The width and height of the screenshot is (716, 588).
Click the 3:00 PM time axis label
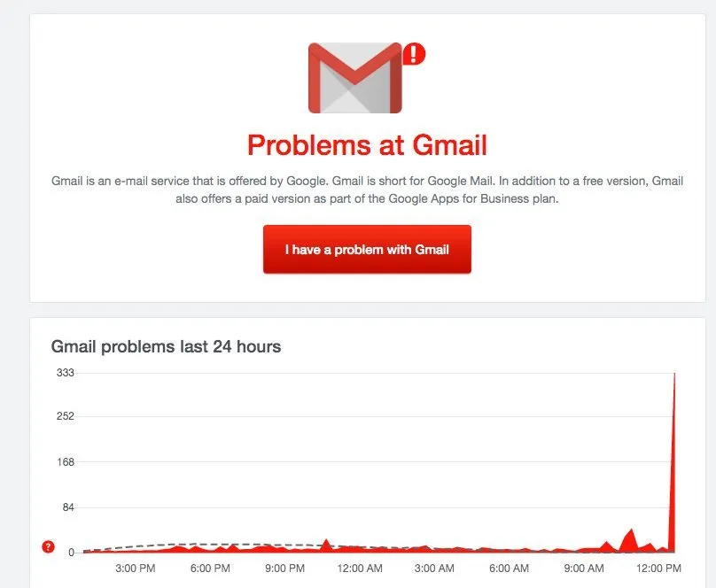136,569
